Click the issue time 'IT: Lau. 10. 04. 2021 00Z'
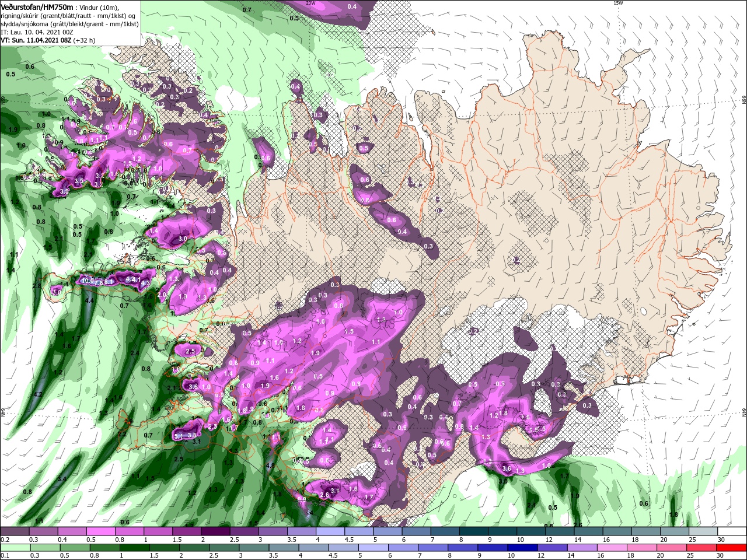The image size is (747, 560). tap(36, 32)
